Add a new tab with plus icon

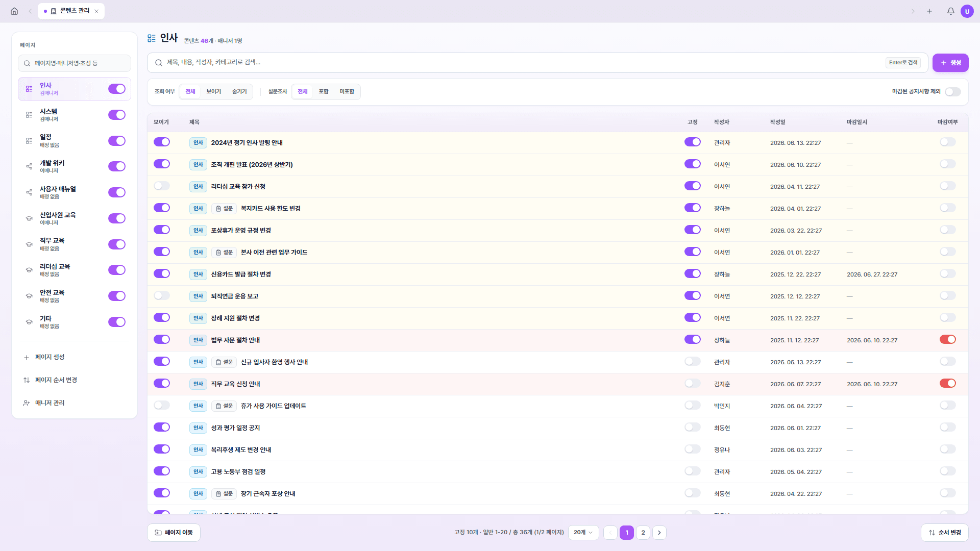coord(929,11)
